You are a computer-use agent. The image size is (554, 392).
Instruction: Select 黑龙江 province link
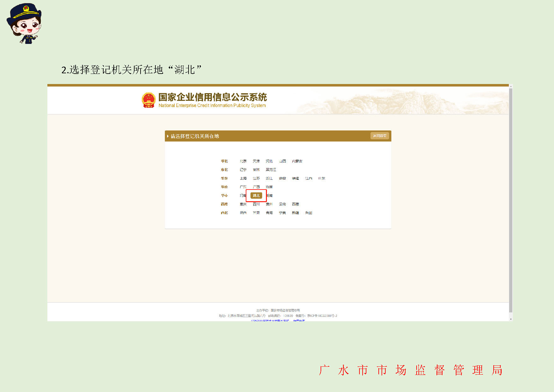pyautogui.click(x=271, y=170)
